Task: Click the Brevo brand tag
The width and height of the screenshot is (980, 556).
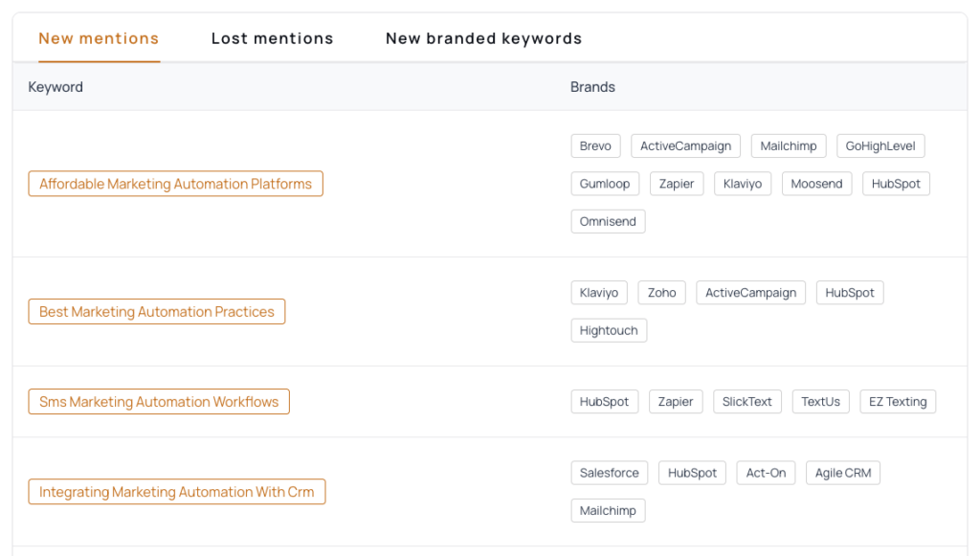Action: click(595, 146)
